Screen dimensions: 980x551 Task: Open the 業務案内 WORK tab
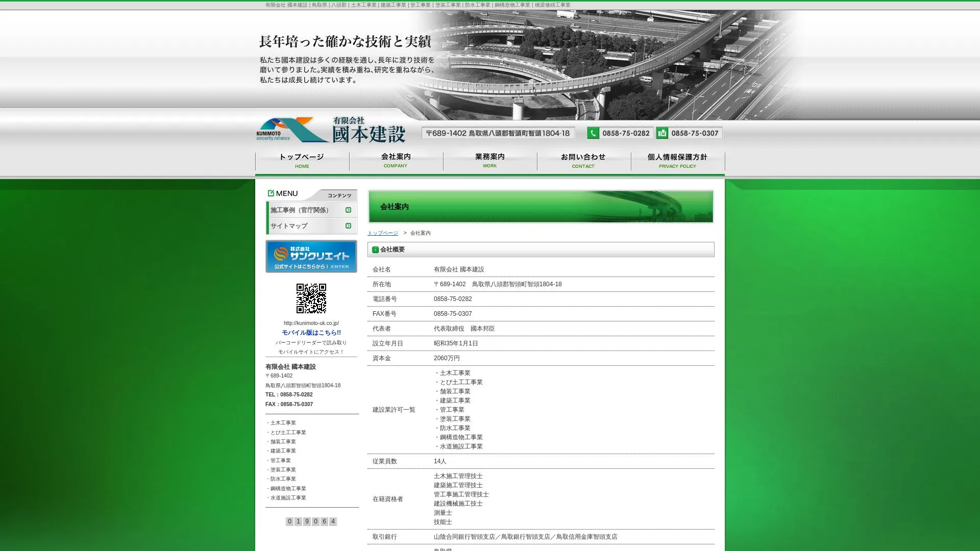(x=490, y=161)
